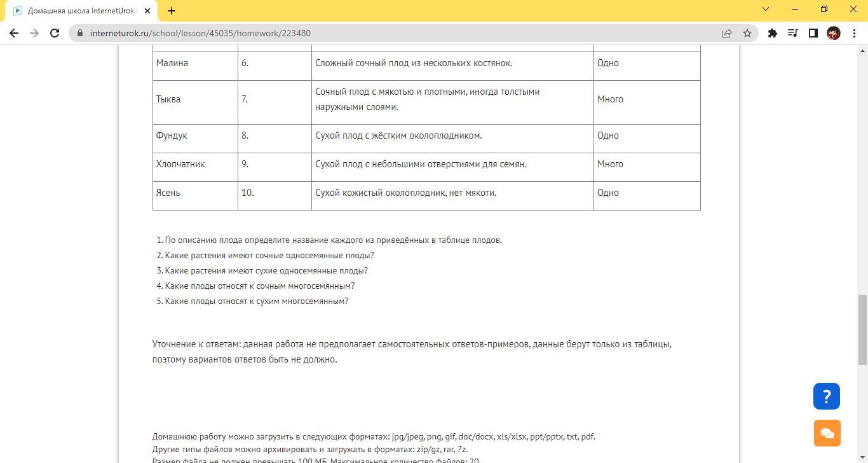The width and height of the screenshot is (868, 463).
Task: Open the blue help question button
Action: point(827,396)
